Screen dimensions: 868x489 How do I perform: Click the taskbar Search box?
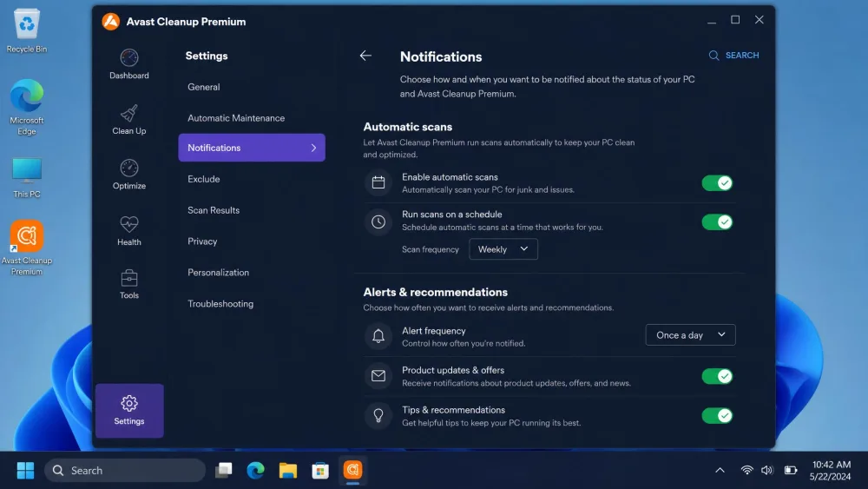[125, 470]
